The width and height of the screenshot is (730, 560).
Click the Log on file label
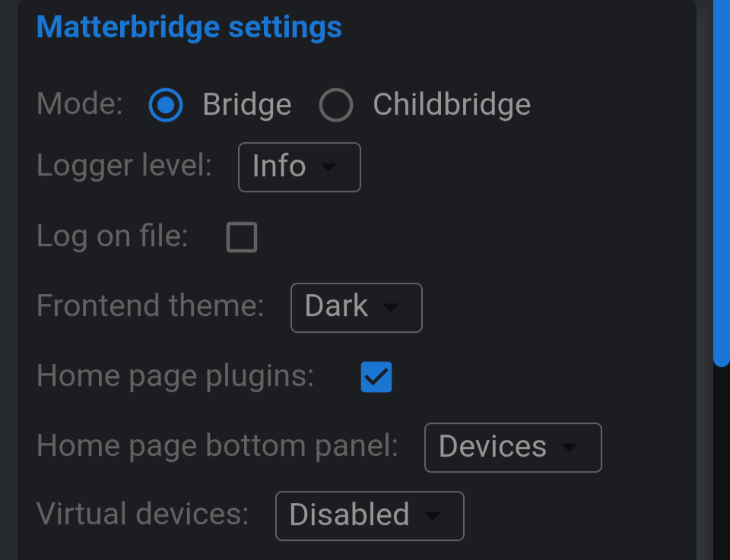click(x=113, y=236)
